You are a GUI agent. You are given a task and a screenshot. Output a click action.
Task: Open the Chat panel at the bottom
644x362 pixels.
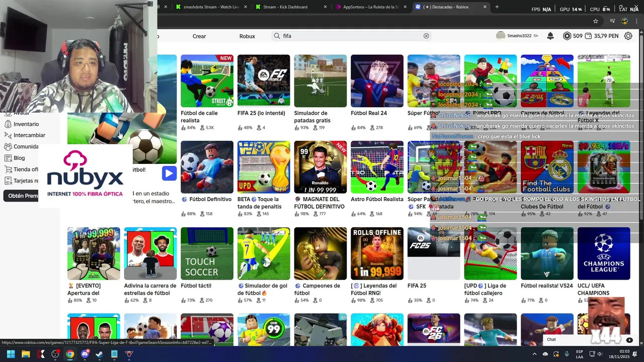[590, 339]
